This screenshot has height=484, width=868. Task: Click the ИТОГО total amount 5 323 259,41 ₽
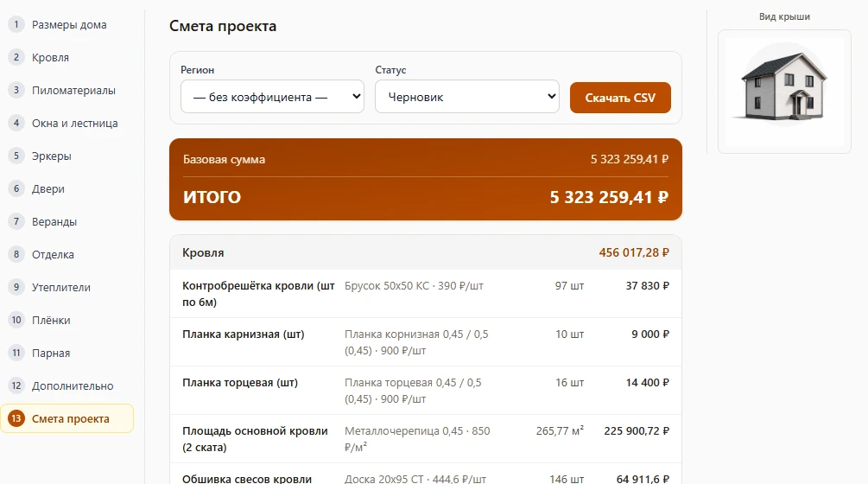click(x=609, y=197)
